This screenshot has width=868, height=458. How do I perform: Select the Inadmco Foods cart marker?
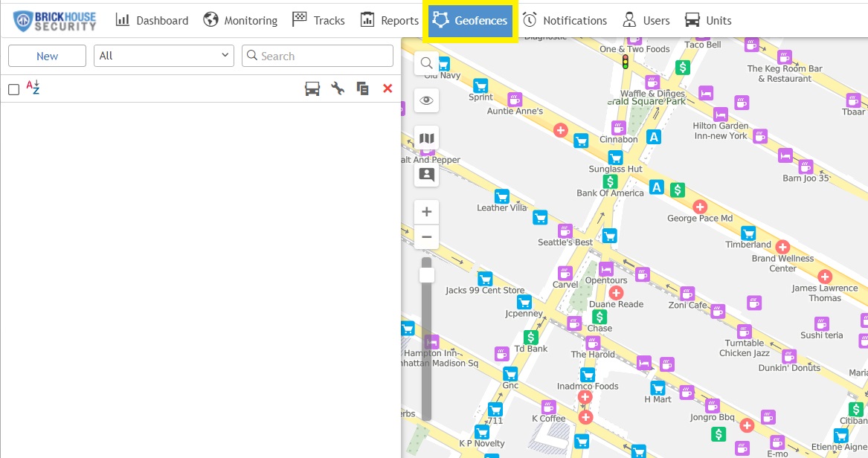[588, 375]
